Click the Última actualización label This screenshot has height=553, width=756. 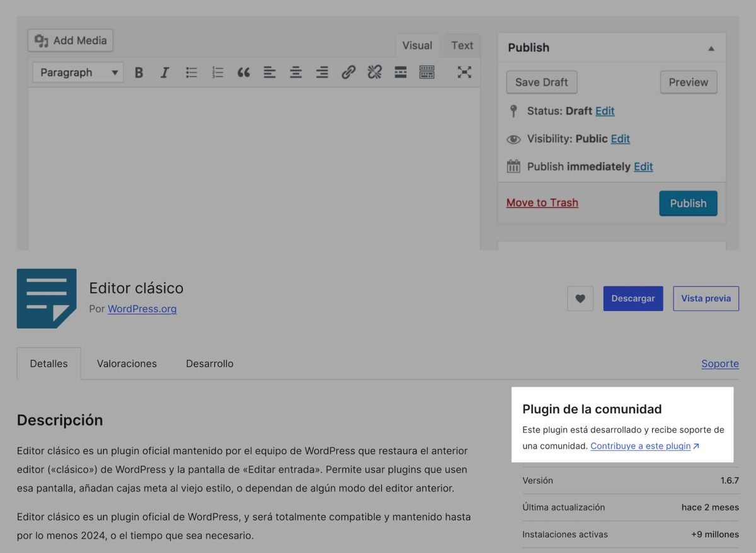pos(563,507)
